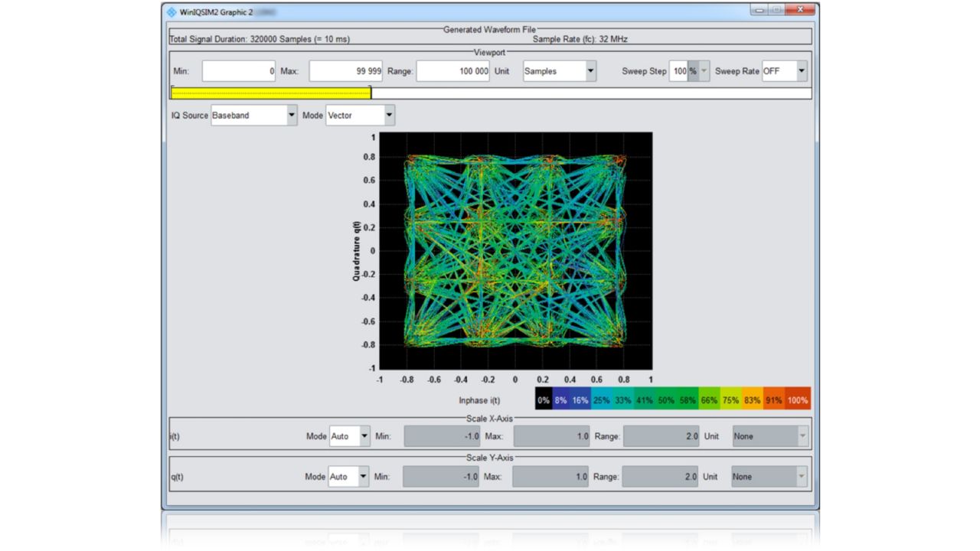Close the WinIQSIM2 Graphic window
The height and width of the screenshot is (551, 980).
801,10
